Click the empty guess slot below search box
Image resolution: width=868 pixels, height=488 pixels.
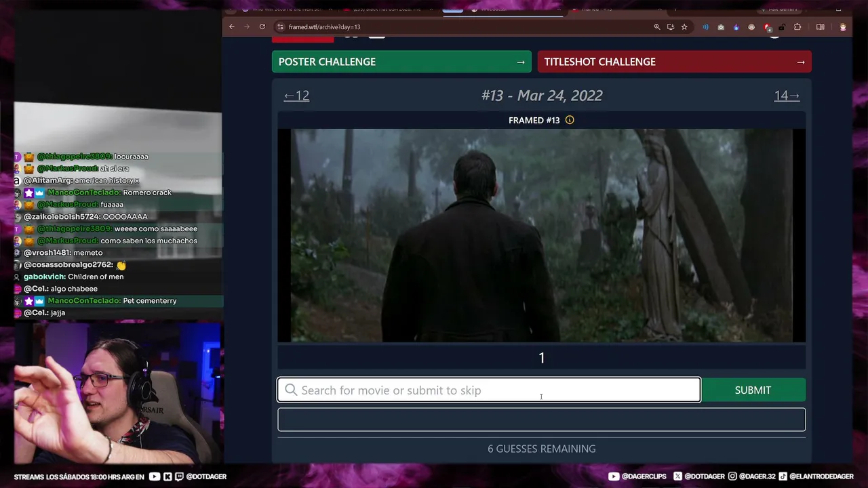(x=542, y=420)
